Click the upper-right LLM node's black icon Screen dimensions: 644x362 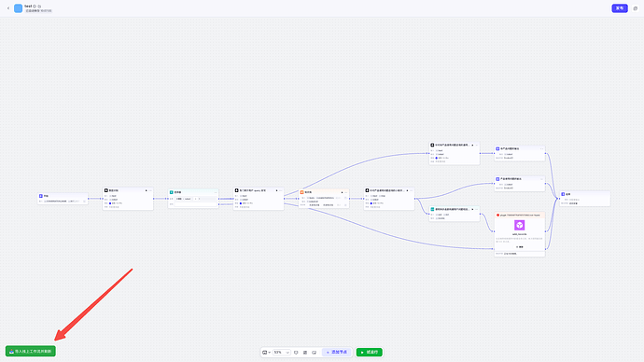click(432, 145)
